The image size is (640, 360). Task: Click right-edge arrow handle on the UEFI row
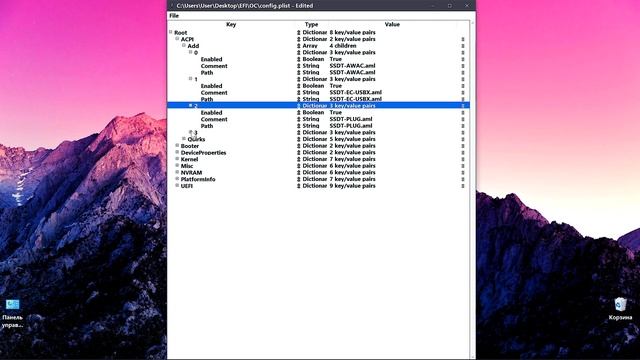[x=463, y=186]
